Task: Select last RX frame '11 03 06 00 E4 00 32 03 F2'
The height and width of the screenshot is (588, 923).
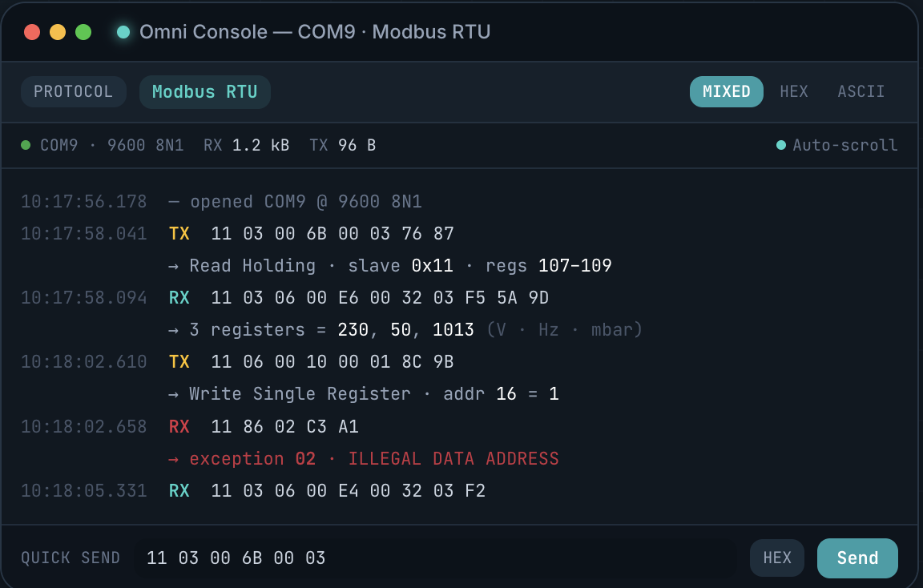Action: point(349,491)
